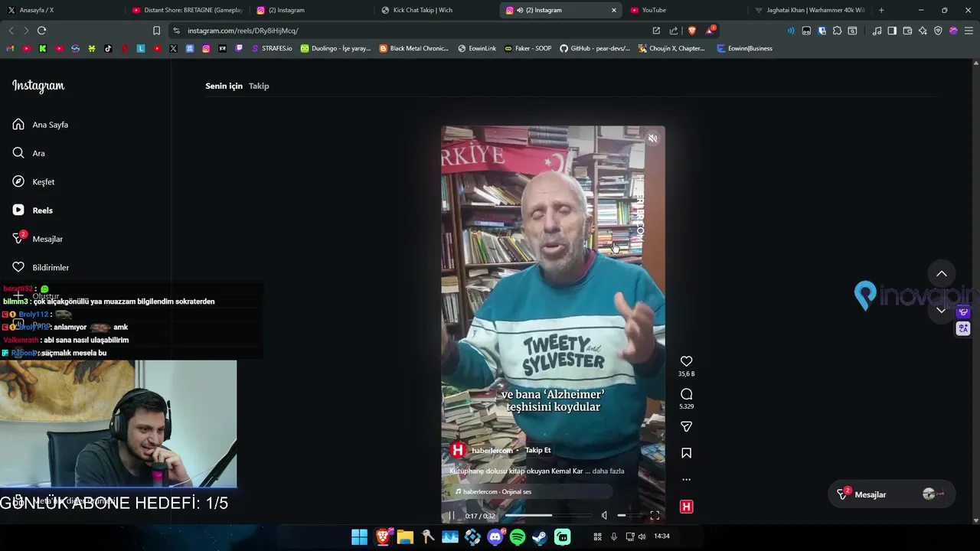Viewport: 980px width, 551px height.
Task: Open Ara search in Instagram sidebar
Action: [28, 153]
